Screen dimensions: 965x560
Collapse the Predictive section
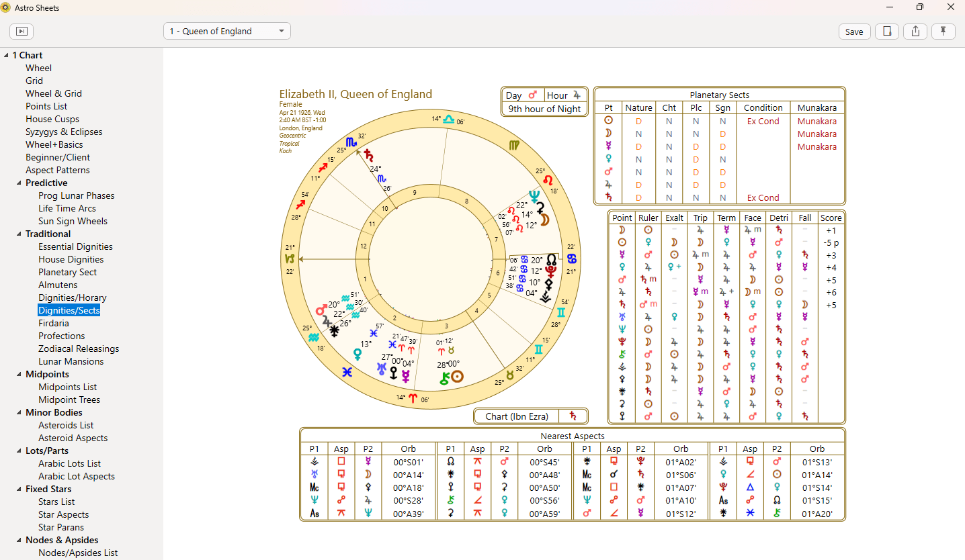point(19,183)
